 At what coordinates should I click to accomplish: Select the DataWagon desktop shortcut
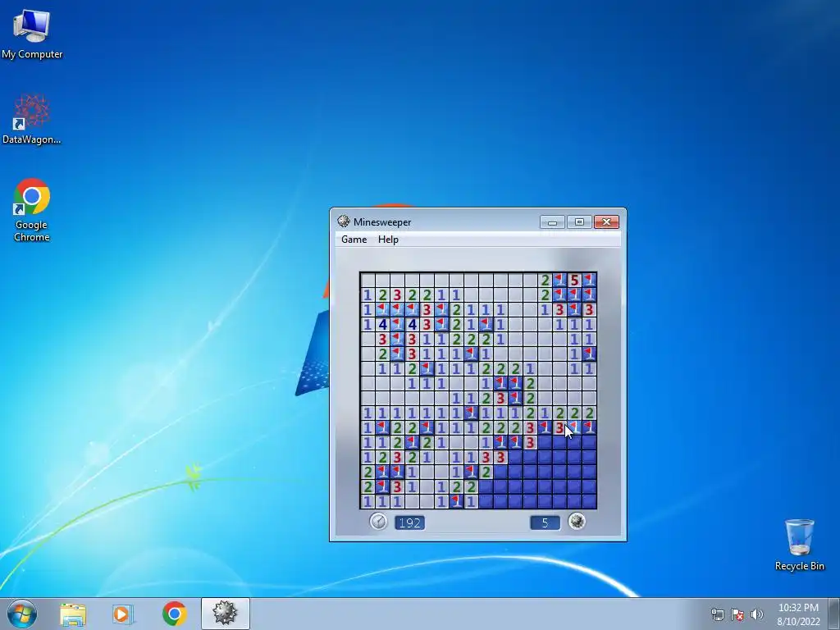(x=32, y=119)
